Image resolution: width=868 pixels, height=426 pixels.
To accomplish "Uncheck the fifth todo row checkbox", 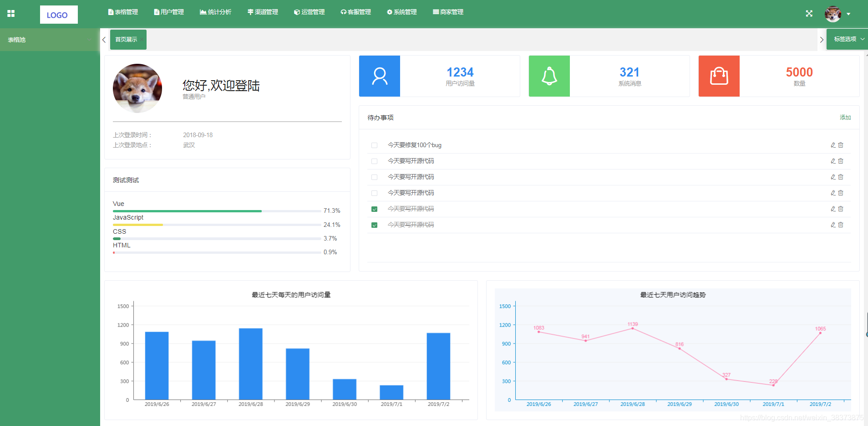I will pyautogui.click(x=374, y=209).
